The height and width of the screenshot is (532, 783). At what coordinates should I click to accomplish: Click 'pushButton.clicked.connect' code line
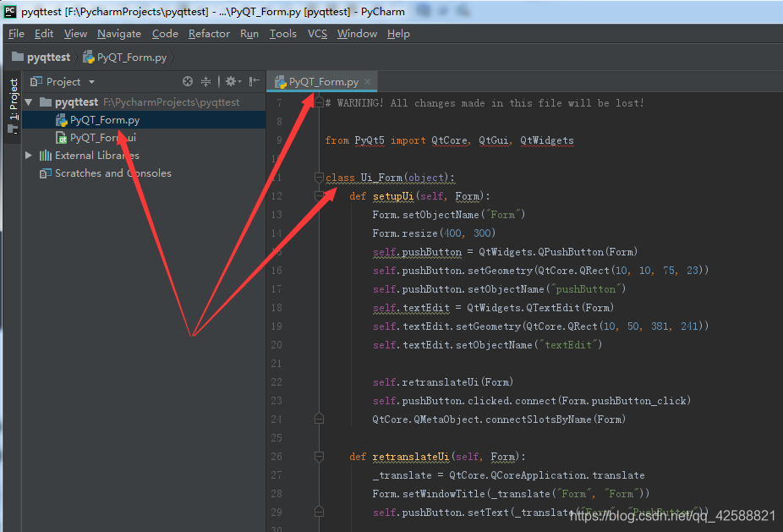pyautogui.click(x=532, y=401)
